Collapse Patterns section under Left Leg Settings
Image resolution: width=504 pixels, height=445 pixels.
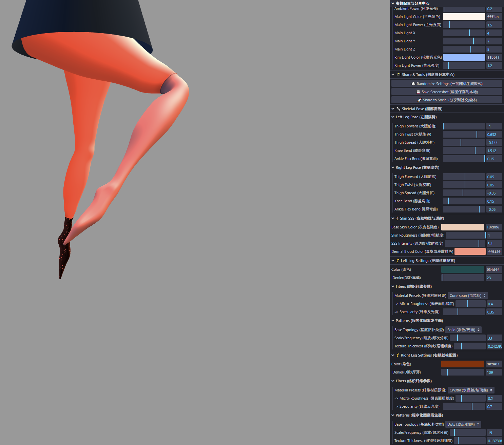[x=447, y=321]
